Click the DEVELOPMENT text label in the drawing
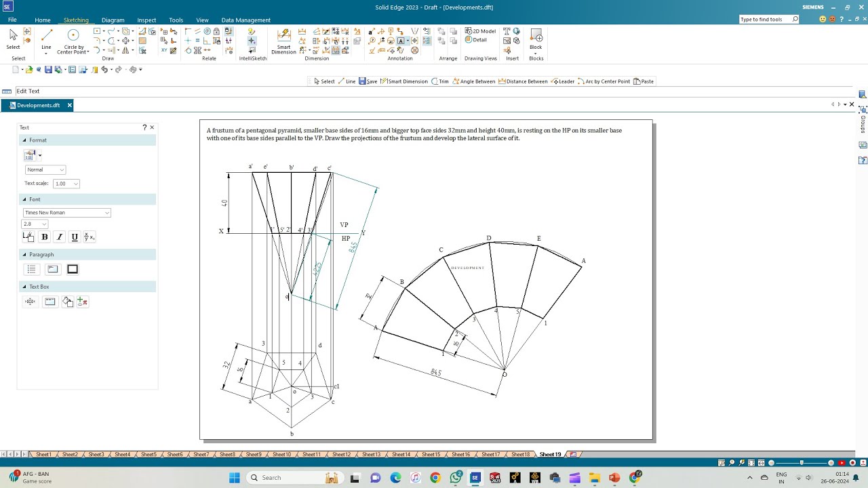 468,268
